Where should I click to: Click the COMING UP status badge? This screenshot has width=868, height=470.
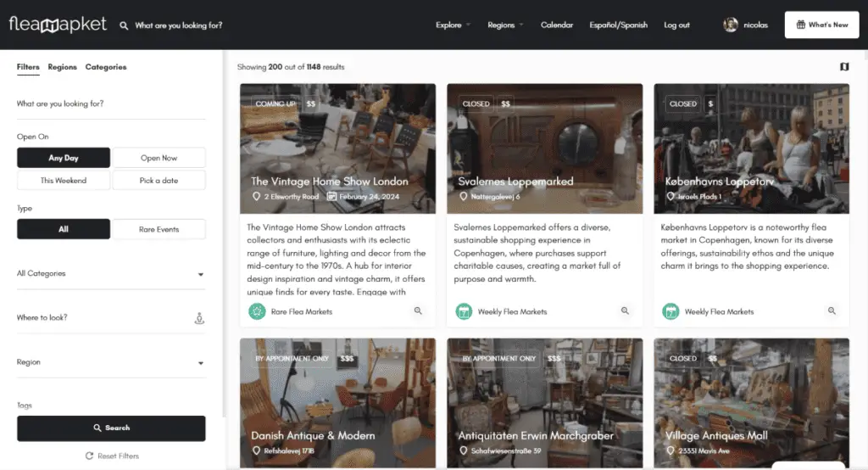pyautogui.click(x=275, y=104)
